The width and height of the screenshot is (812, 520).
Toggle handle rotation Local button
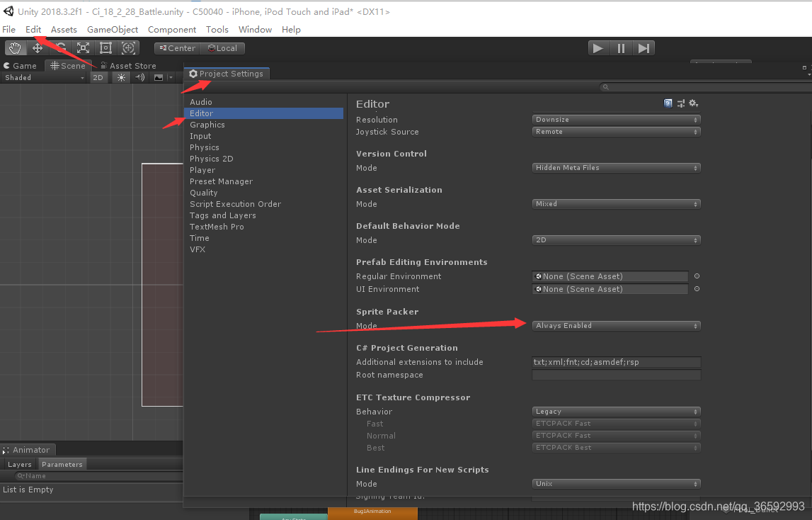click(x=223, y=48)
